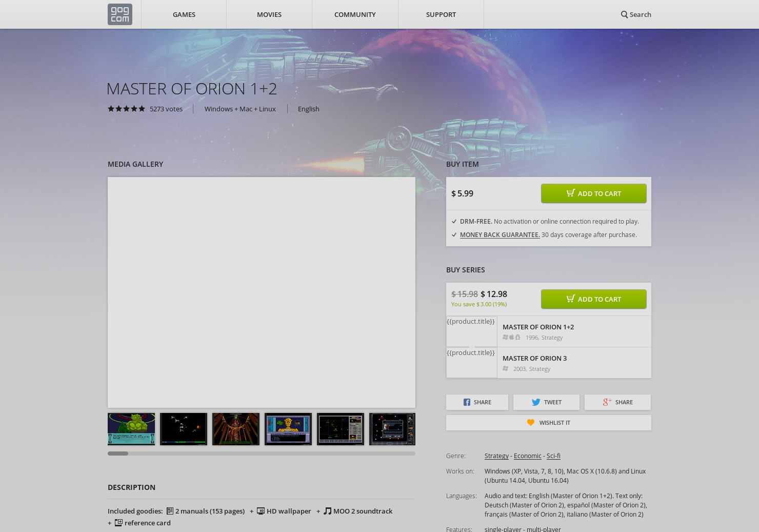
Task: Click the heart icon on Wishlist button
Action: click(531, 422)
